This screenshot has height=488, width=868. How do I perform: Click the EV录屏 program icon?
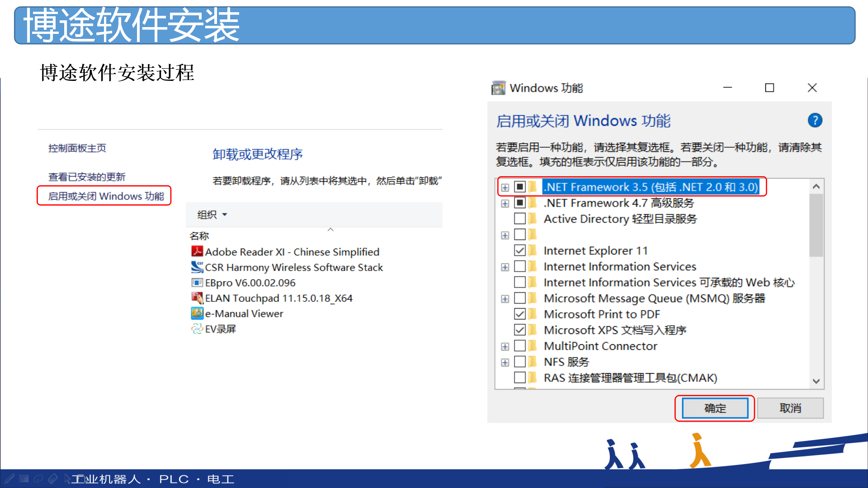point(197,328)
